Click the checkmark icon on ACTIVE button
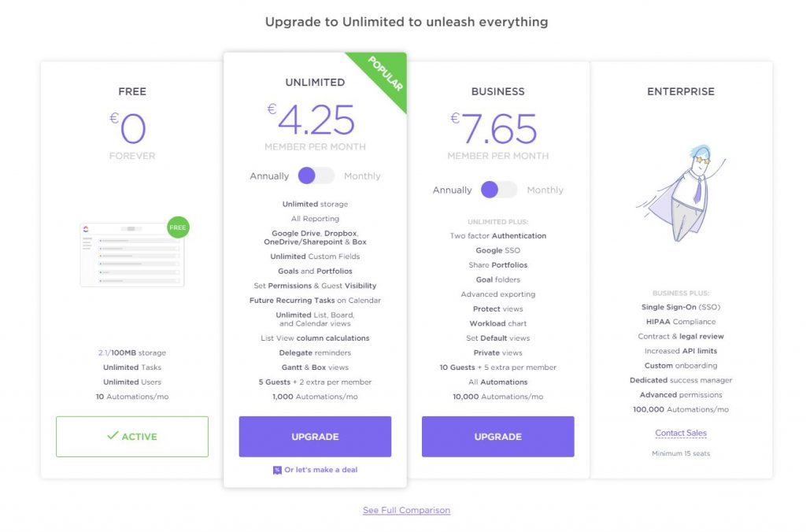Image resolution: width=806 pixels, height=532 pixels. point(113,435)
